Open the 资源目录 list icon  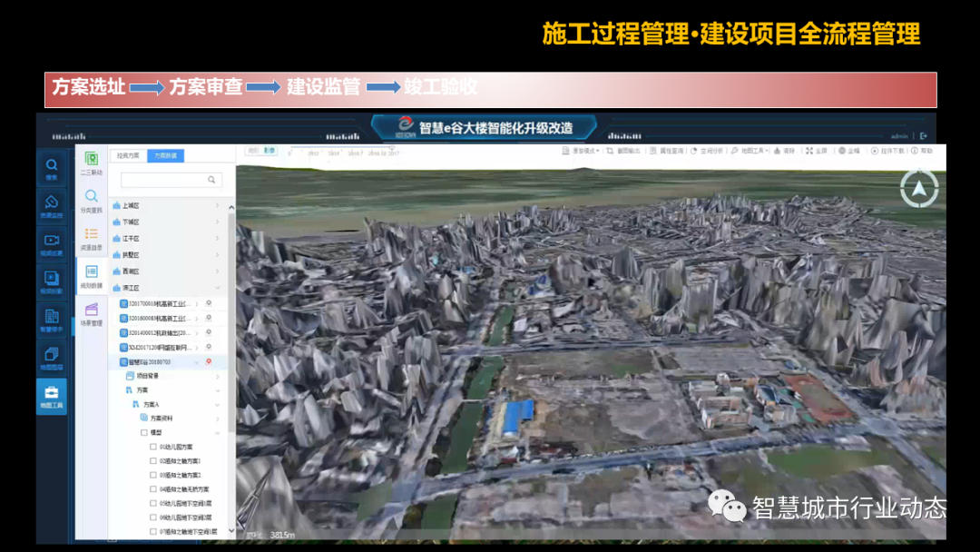point(92,239)
